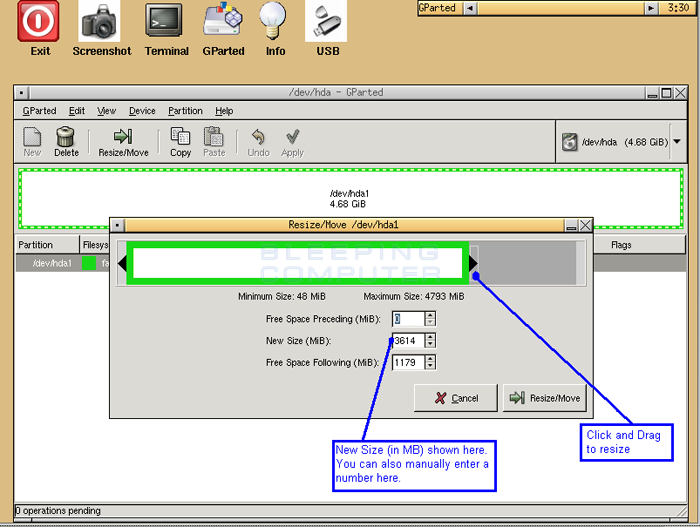Click the green filesystem color swatch of /dev/hda1

tap(89, 264)
